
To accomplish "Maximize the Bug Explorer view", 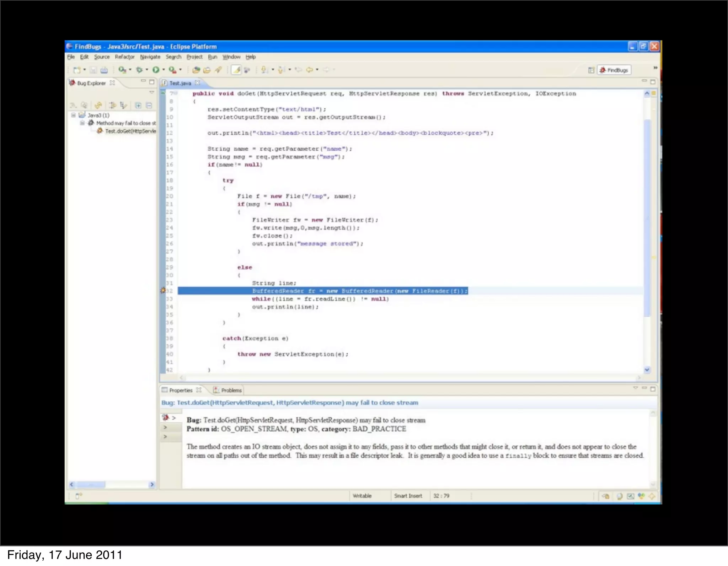I will (x=152, y=82).
